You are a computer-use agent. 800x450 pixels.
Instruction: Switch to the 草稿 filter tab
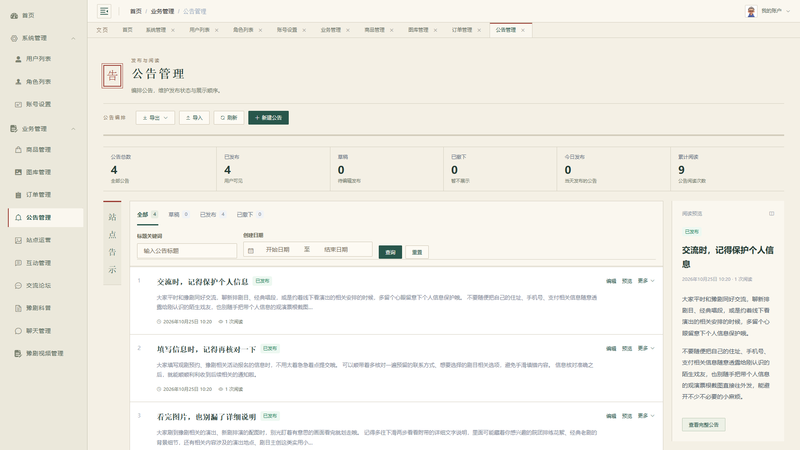(179, 214)
